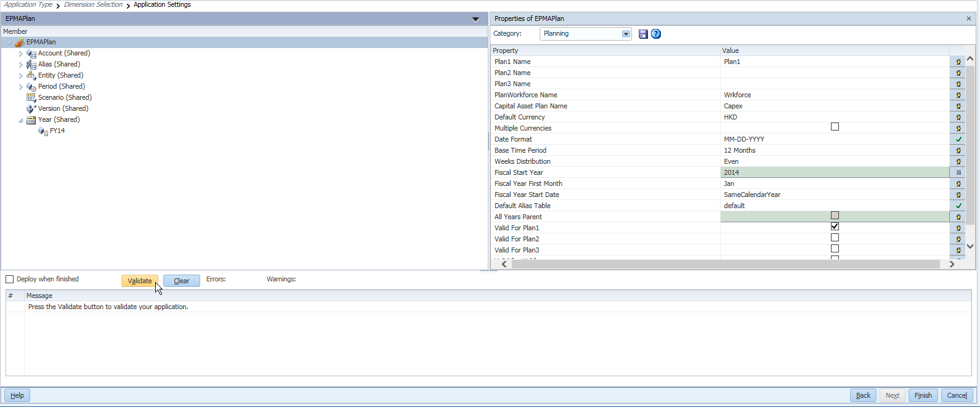Click the status icon for PlanWorkforce Name row
Viewport: 980px width, 407px height.
coord(958,95)
